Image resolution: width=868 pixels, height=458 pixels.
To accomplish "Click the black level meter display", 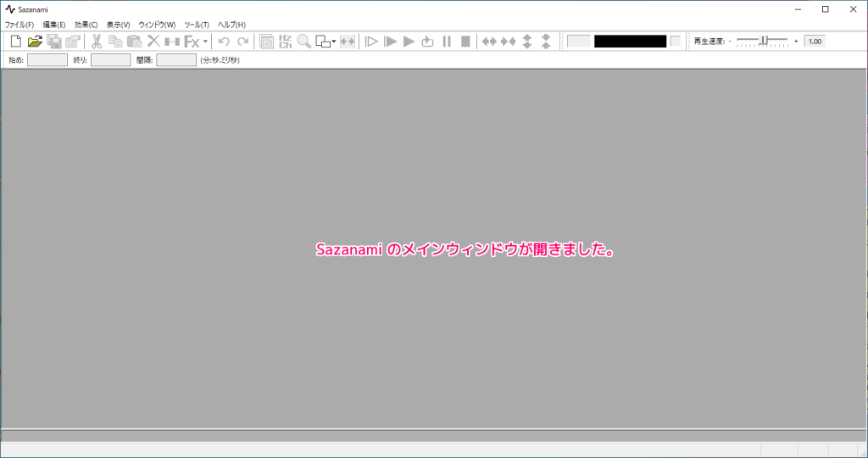I will tap(630, 42).
